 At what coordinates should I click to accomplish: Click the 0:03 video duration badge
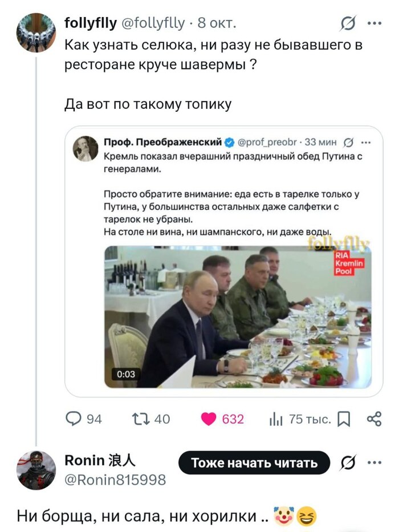tap(126, 374)
